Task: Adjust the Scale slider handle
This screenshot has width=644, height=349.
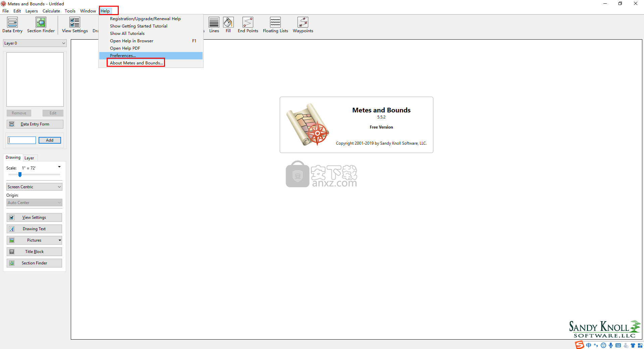Action: coord(20,174)
